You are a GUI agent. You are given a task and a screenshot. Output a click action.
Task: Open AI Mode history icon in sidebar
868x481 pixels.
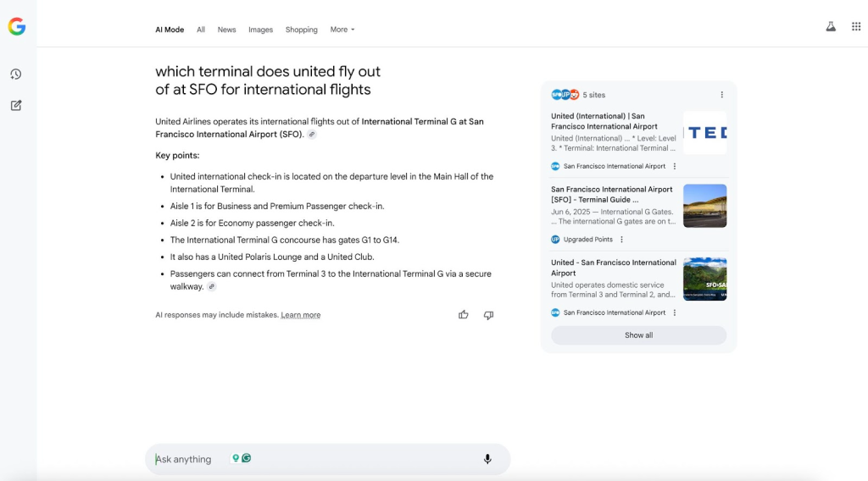tap(16, 75)
